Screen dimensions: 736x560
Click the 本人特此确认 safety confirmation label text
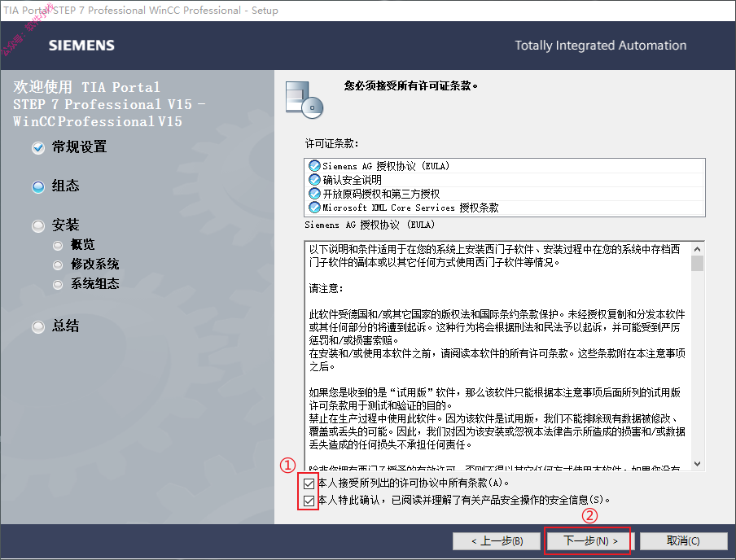tap(464, 500)
